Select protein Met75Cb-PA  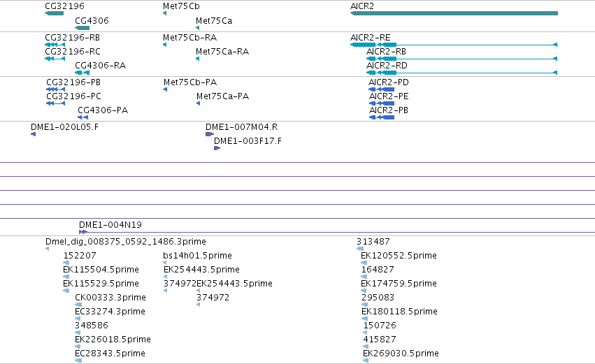click(x=190, y=82)
